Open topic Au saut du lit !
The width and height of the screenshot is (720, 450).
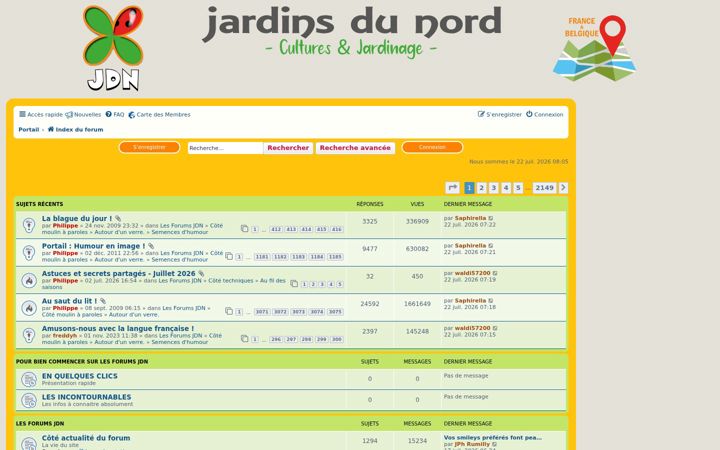[69, 301]
